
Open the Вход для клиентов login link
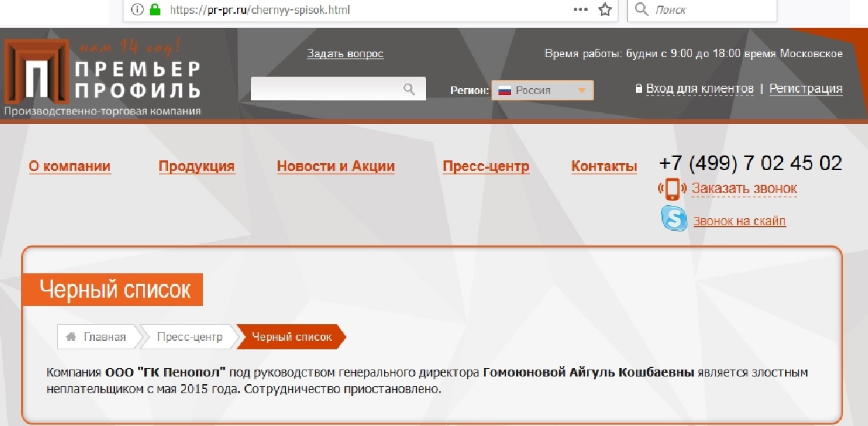pos(699,89)
